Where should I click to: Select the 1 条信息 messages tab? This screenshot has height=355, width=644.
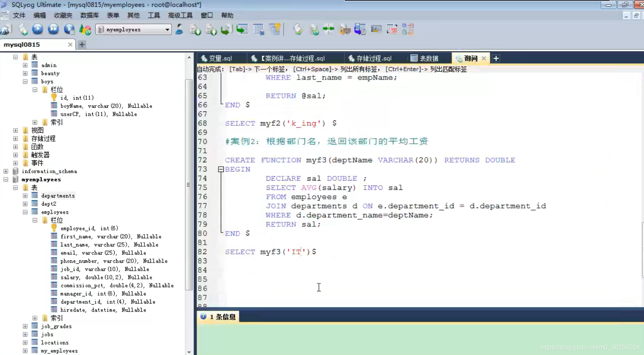[218, 317]
